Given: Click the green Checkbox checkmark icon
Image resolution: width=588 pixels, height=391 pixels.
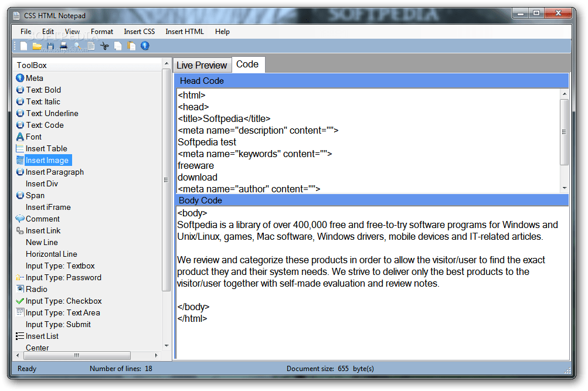Looking at the screenshot, I should pyautogui.click(x=20, y=301).
